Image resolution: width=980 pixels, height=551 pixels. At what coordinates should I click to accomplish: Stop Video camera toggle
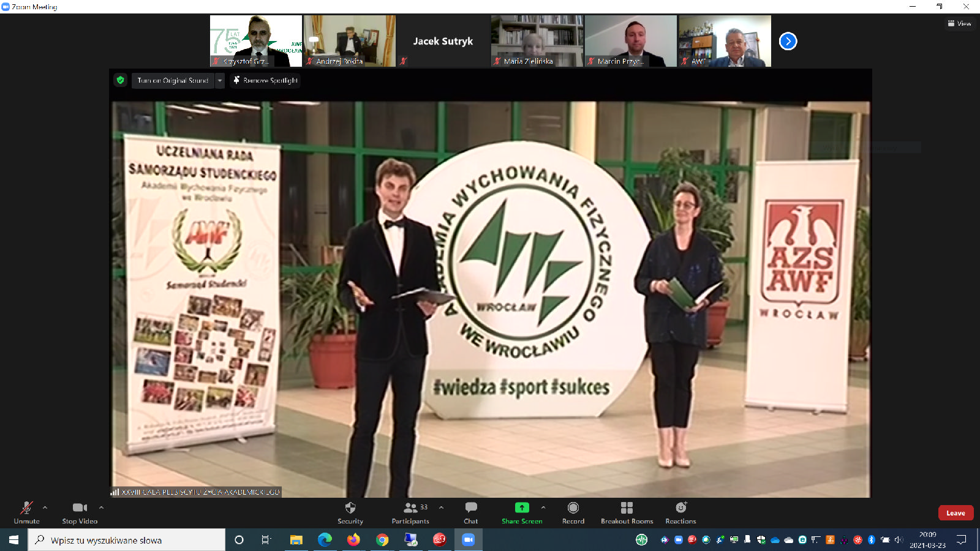[x=80, y=512]
